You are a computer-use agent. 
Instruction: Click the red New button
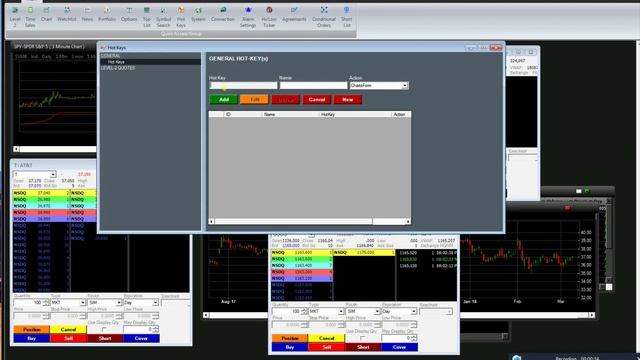point(348,100)
